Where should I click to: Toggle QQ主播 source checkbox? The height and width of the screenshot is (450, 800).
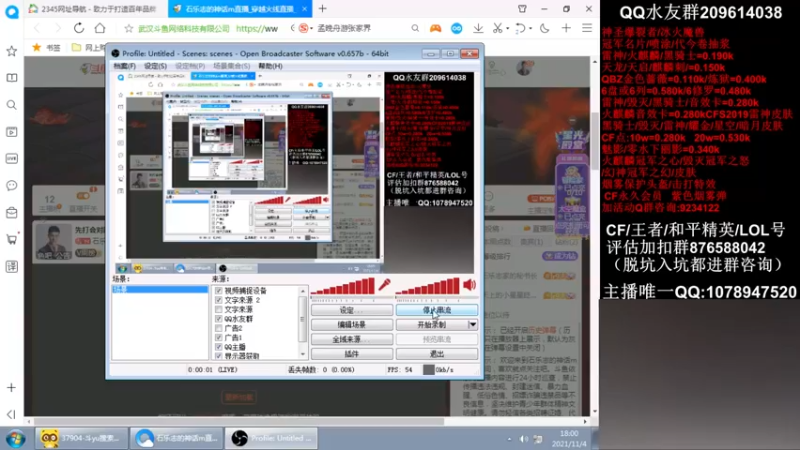pos(219,347)
